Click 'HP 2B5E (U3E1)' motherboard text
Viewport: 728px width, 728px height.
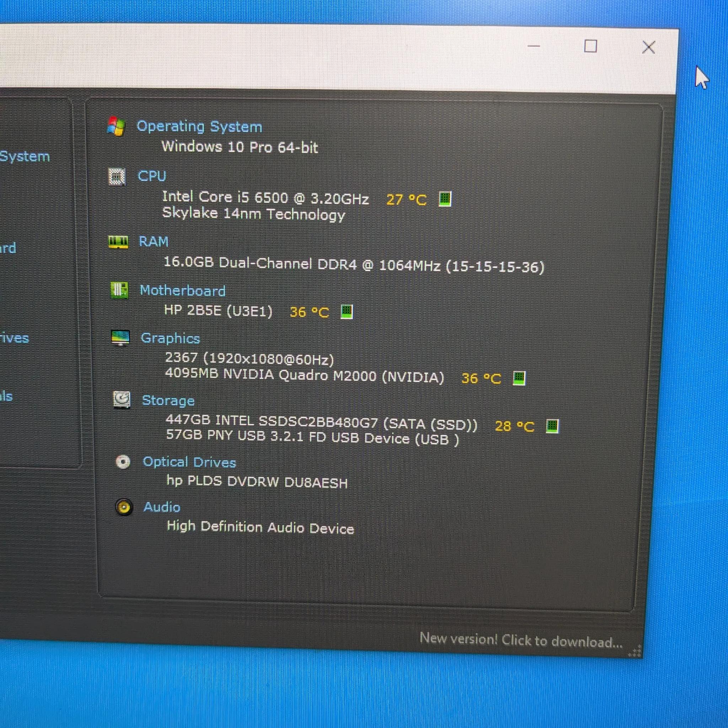point(218,311)
